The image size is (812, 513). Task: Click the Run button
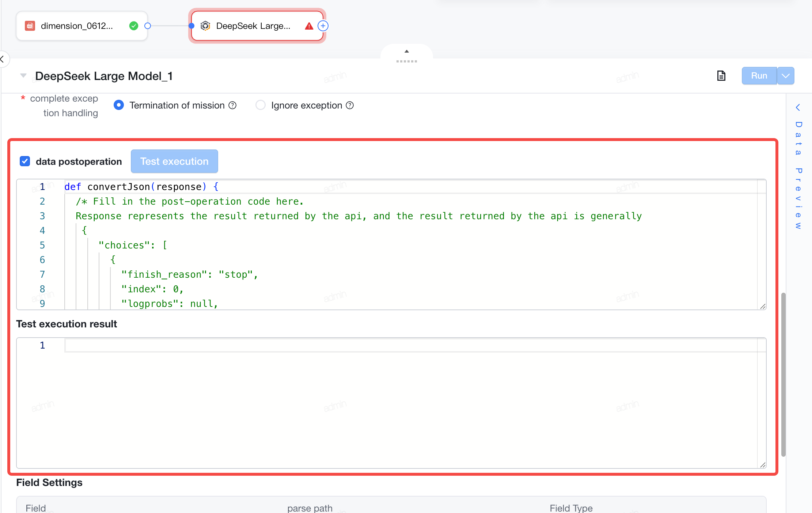[759, 76]
